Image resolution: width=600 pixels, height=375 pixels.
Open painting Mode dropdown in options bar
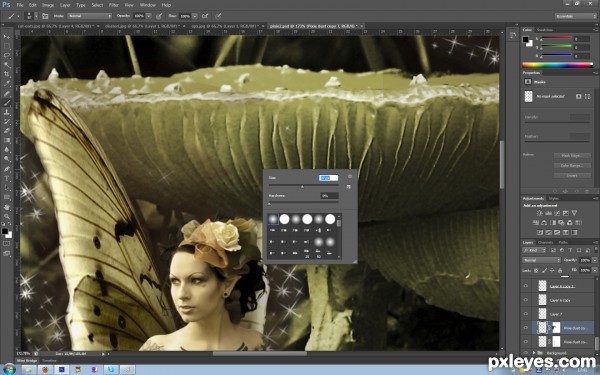coord(90,16)
